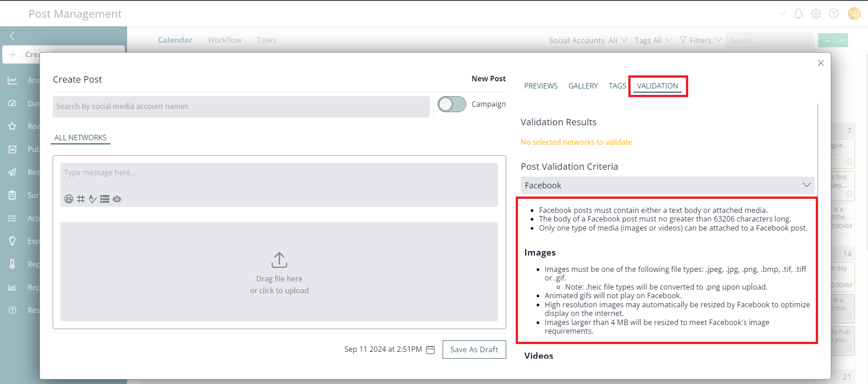
Task: Click the green plus add button
Action: 827,40
